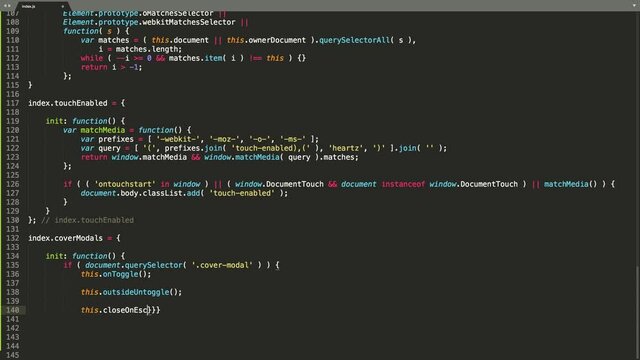Viewport: 640px width, 360px height.
Task: Click 'prefixes.join(' on line 122
Action: tap(195, 148)
